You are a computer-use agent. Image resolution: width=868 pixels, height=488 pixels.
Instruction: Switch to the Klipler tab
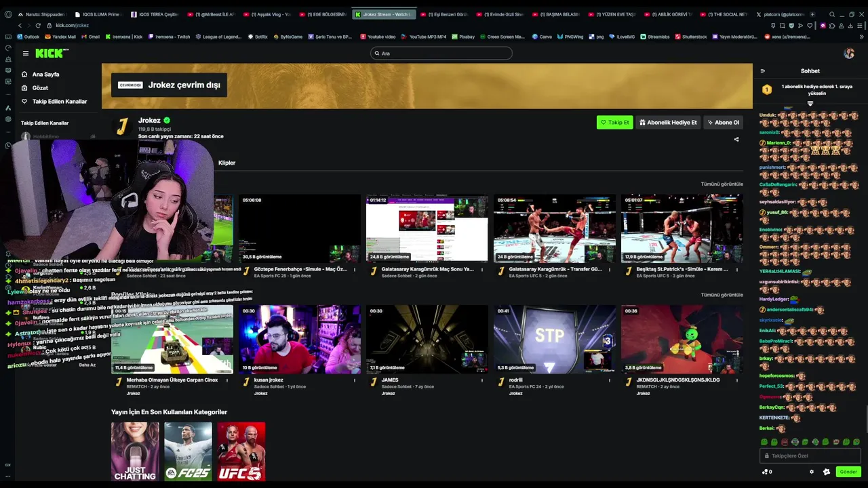[x=226, y=163]
